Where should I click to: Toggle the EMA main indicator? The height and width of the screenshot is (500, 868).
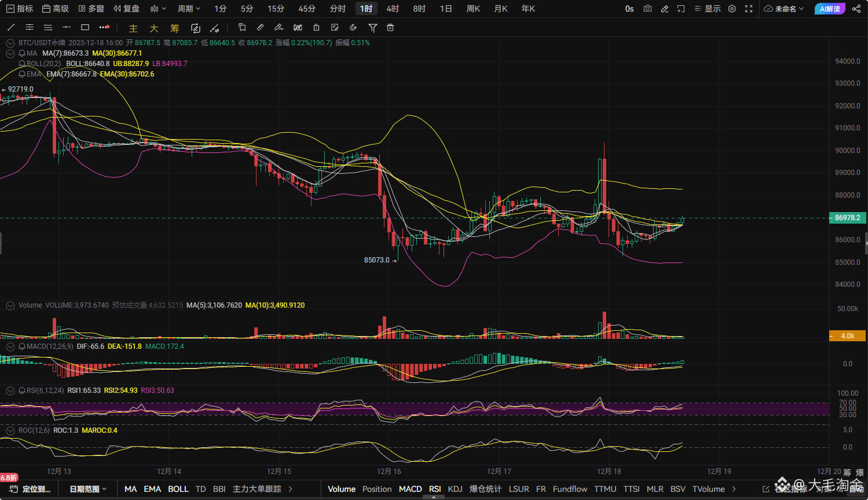152,489
